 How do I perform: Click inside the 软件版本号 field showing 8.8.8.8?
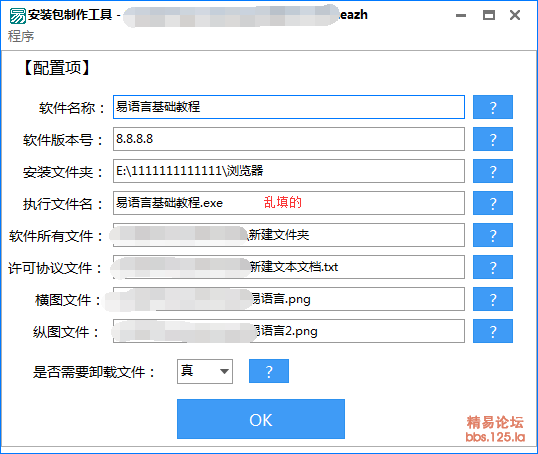tap(289, 139)
